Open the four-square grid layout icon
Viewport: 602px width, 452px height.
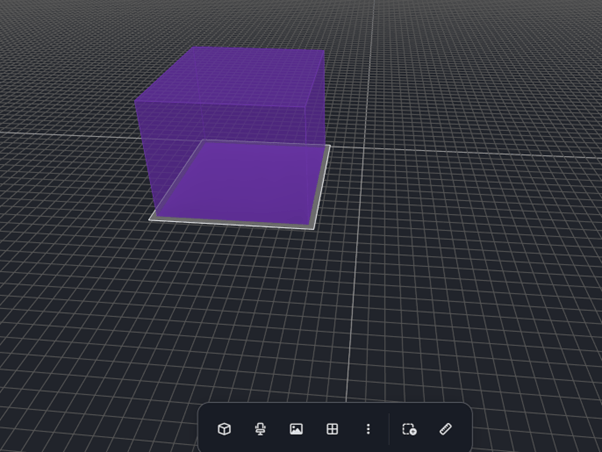tap(332, 429)
